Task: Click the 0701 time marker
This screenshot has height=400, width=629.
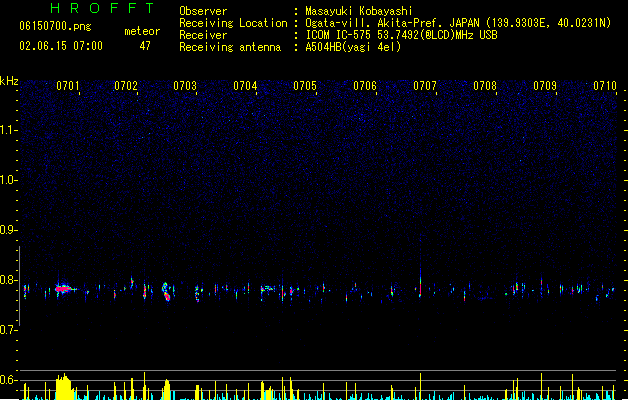Action: 68,86
